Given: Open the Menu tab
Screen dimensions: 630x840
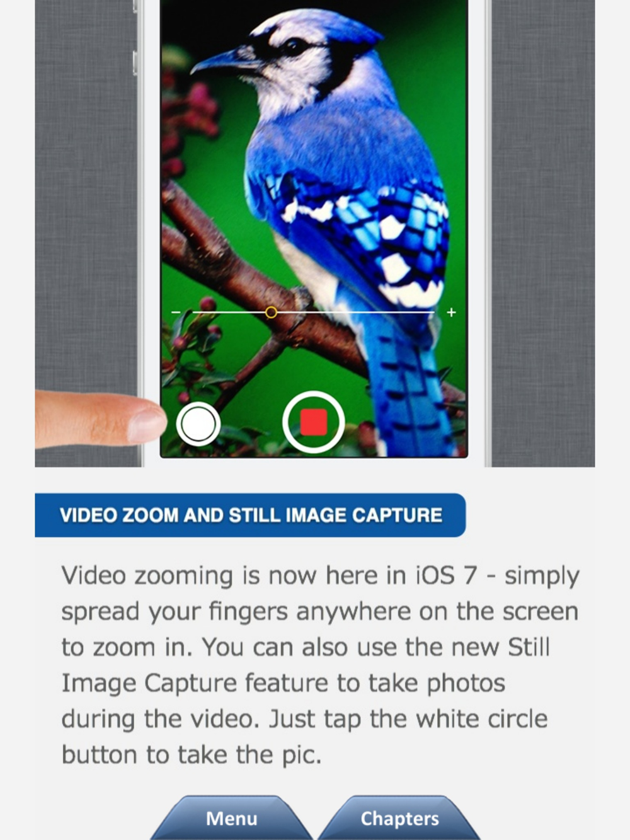Looking at the screenshot, I should 232,818.
